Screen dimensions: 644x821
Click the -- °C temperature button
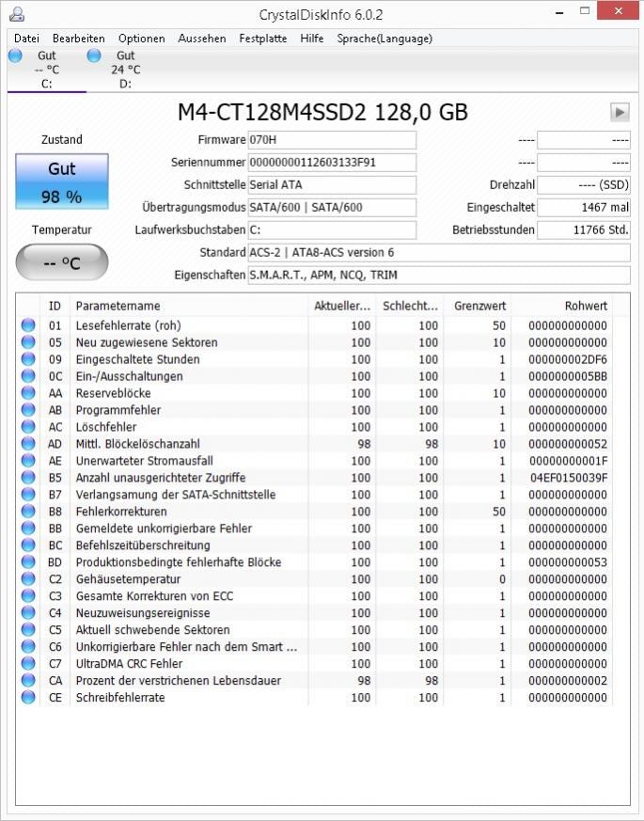click(x=62, y=262)
